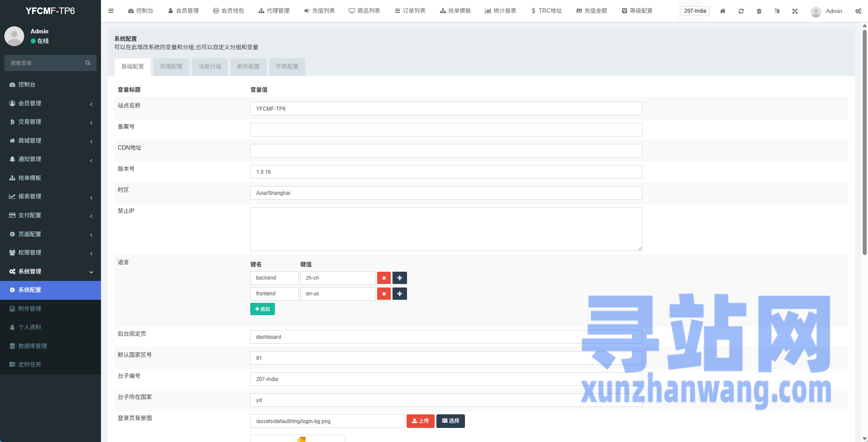Click the page vertical scrollbar
The width and height of the screenshot is (868, 442).
(x=864, y=140)
